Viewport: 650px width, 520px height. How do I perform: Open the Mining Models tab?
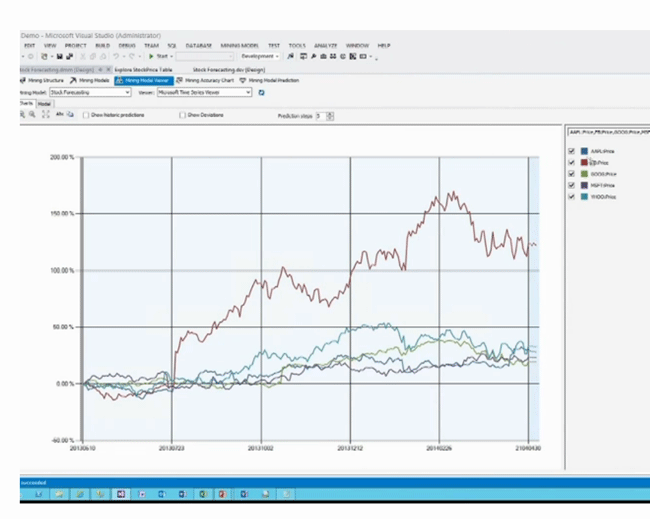[91, 80]
